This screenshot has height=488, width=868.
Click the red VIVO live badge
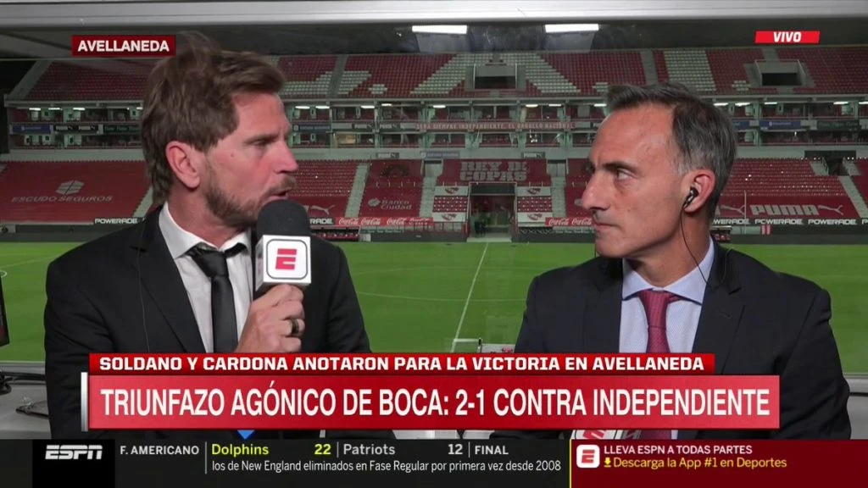click(787, 37)
